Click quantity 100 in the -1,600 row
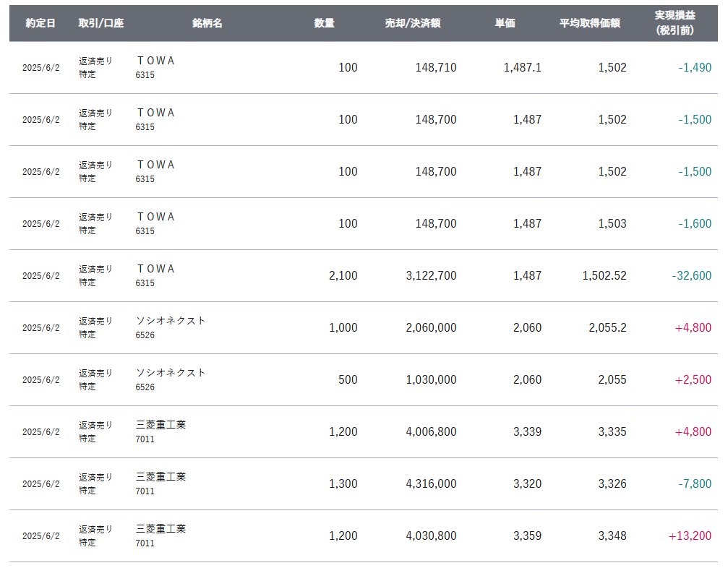 point(348,223)
